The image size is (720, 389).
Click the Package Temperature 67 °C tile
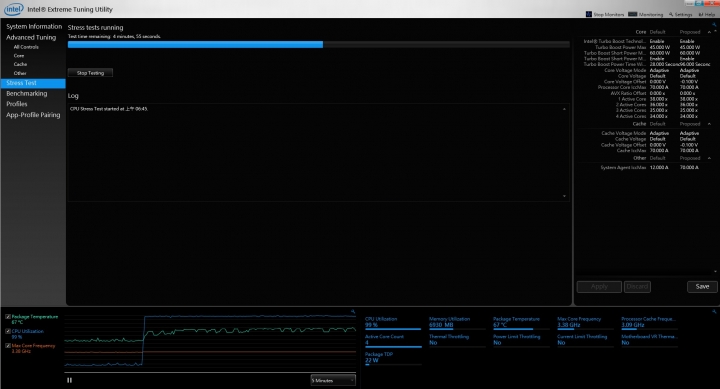click(521, 323)
